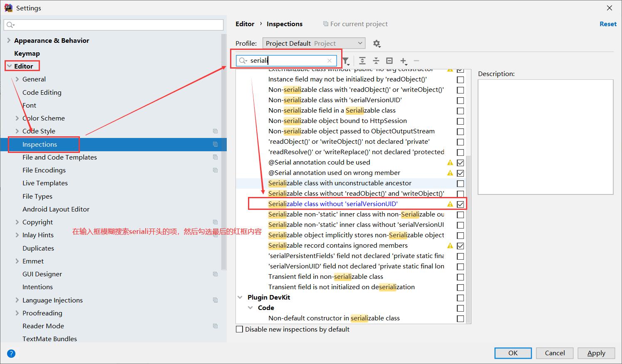
Task: Open the Profile dropdown 'Project Default'
Action: tap(314, 43)
